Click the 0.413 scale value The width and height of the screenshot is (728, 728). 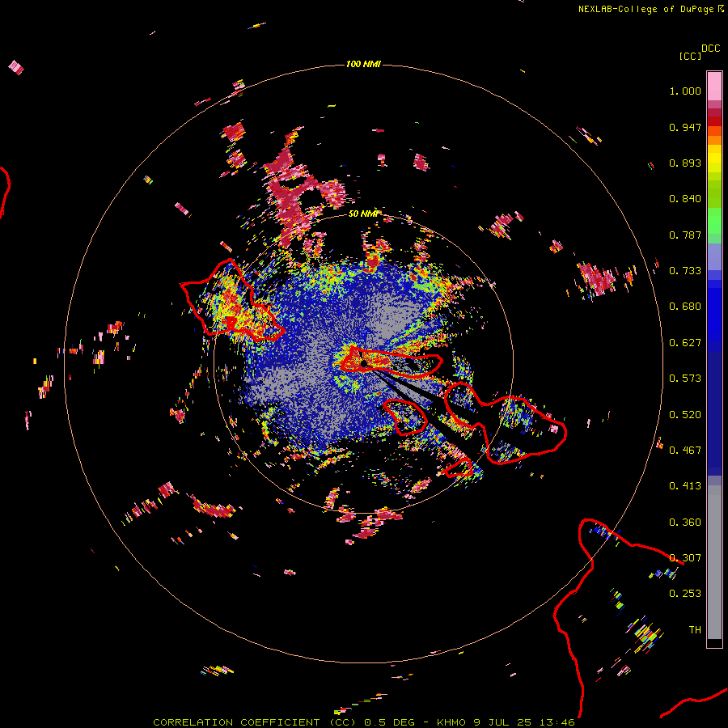tap(685, 486)
